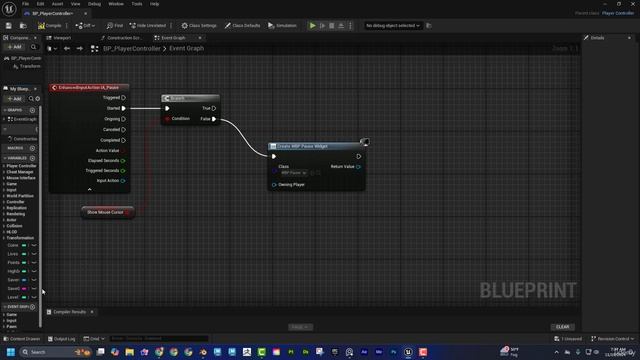Toggle visibility eye for Lives variable

[x=34, y=254]
